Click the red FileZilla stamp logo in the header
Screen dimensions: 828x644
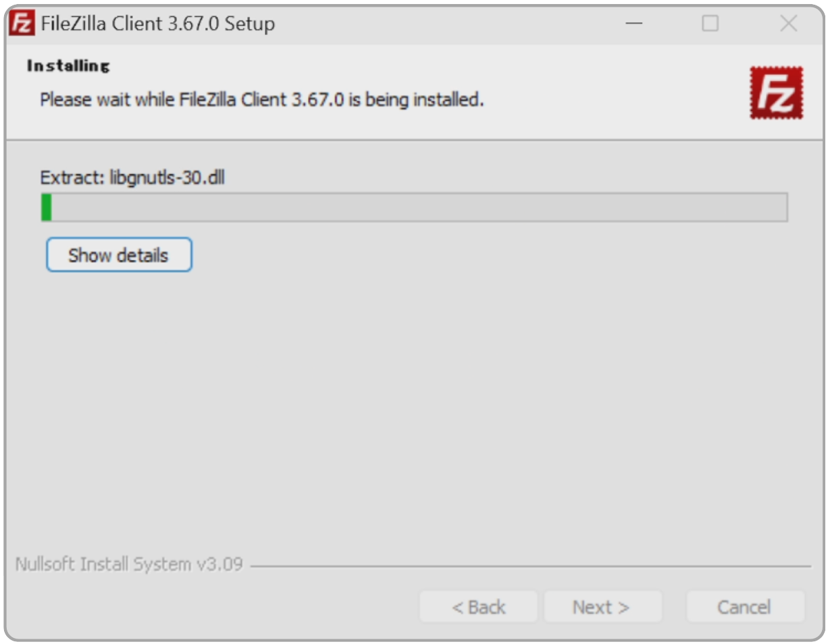pos(776,92)
